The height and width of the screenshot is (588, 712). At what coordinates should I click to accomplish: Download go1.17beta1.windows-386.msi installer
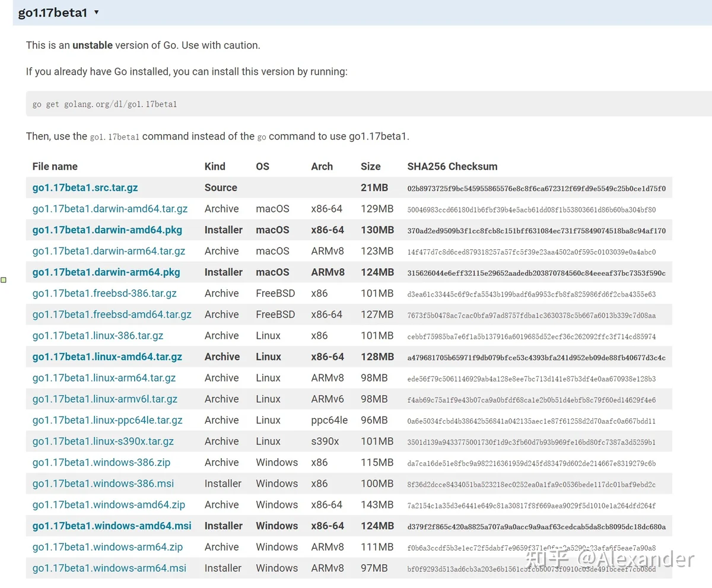[103, 484]
